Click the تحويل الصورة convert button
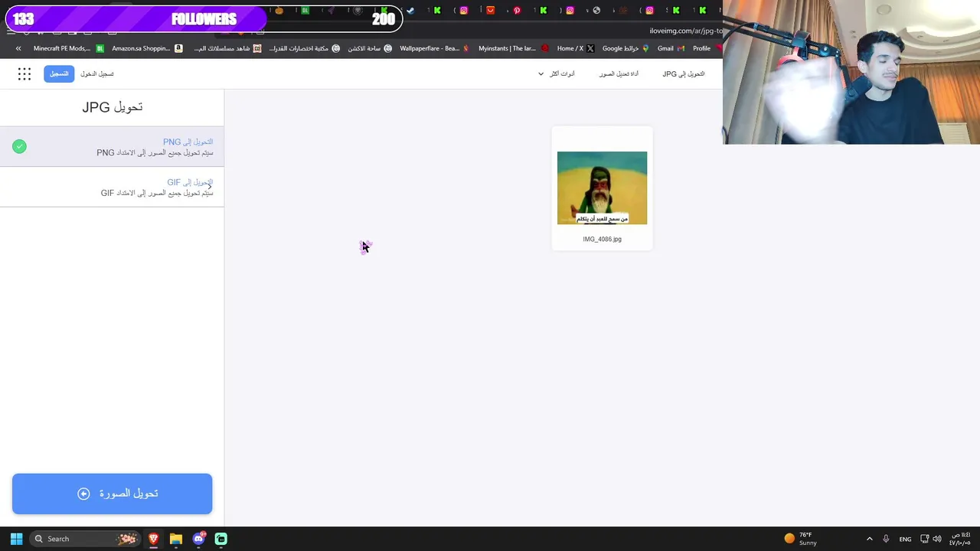Image resolution: width=980 pixels, height=551 pixels. [x=112, y=494]
